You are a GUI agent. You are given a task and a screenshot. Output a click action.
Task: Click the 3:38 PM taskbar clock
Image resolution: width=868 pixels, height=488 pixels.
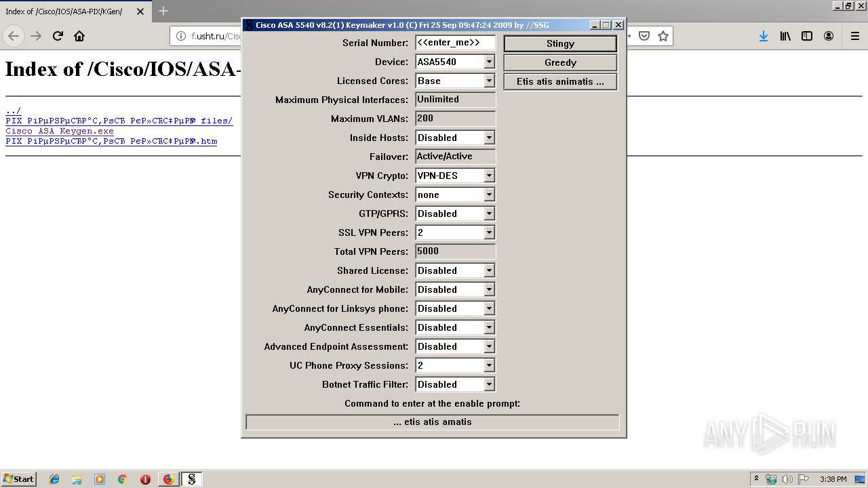[833, 479]
